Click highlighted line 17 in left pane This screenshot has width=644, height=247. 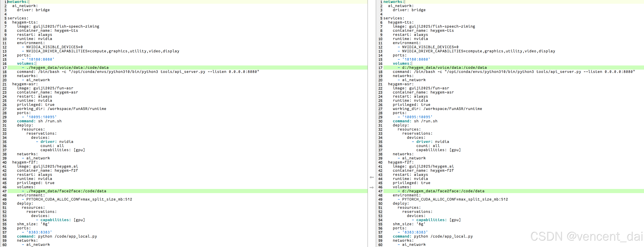coord(67,68)
